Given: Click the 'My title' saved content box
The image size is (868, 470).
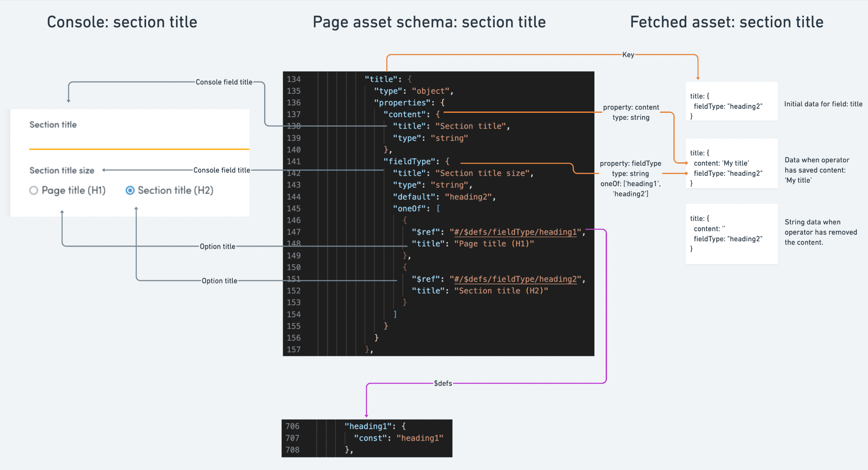Looking at the screenshot, I should click(731, 164).
